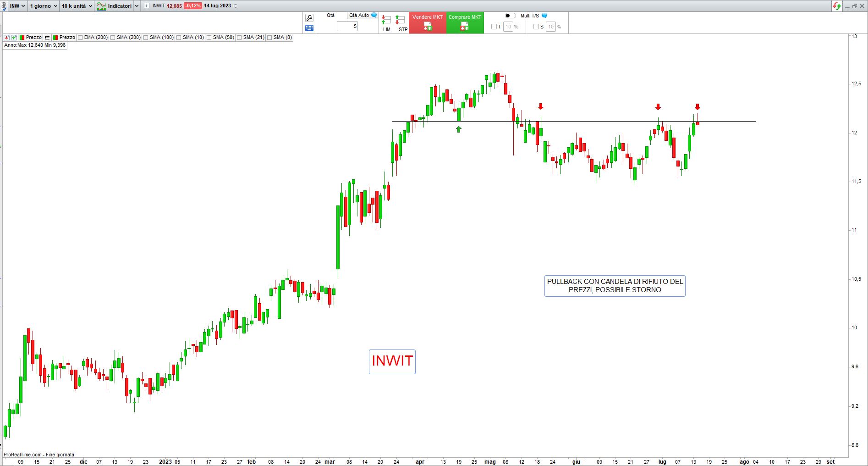Viewport: 868px width, 466px height.
Task: Open the 10 k unità dropdown
Action: (x=77, y=6)
